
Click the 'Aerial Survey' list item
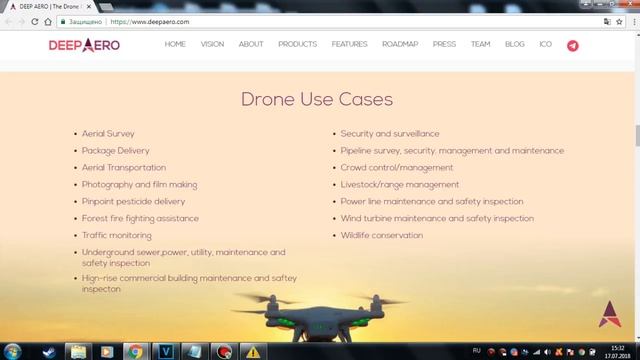click(108, 134)
